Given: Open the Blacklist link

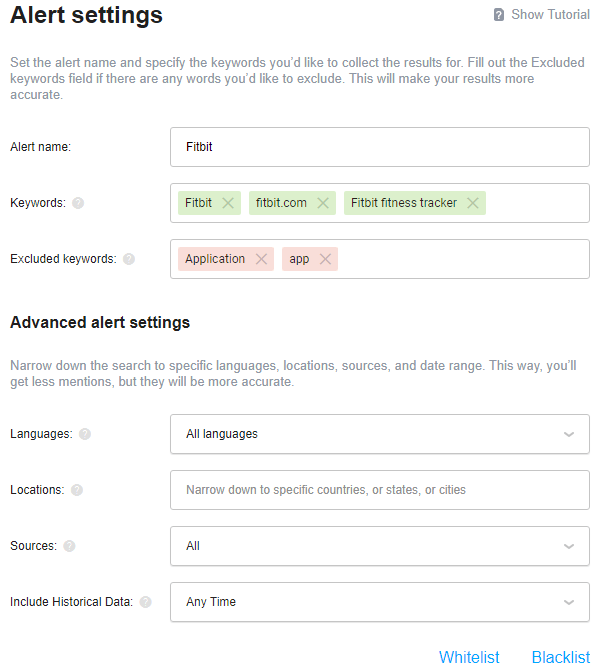Looking at the screenshot, I should (560, 657).
